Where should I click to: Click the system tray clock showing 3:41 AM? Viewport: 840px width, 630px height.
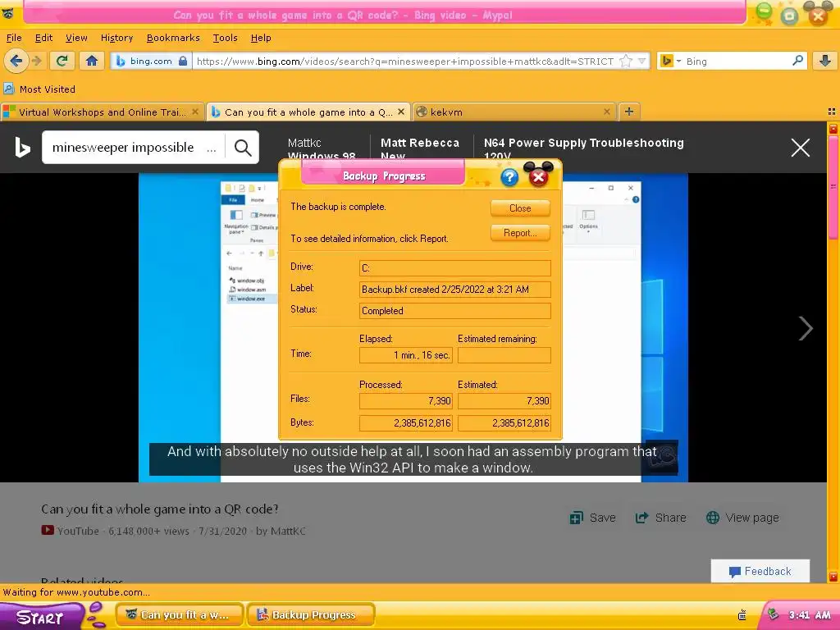coord(810,615)
